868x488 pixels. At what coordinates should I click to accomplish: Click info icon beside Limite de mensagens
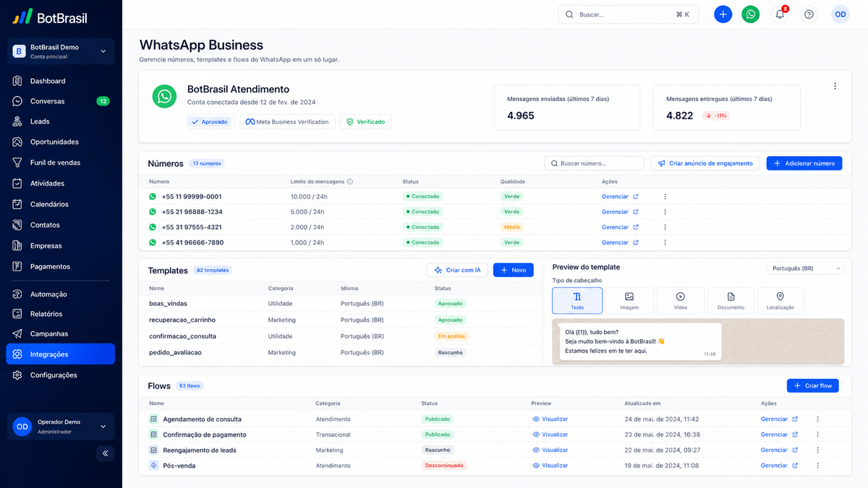click(x=350, y=182)
